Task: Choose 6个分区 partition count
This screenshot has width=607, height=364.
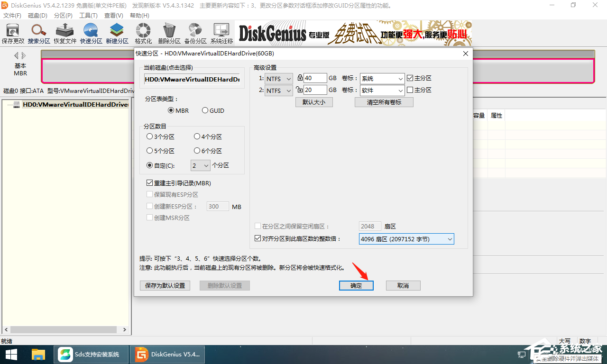Action: (208, 151)
